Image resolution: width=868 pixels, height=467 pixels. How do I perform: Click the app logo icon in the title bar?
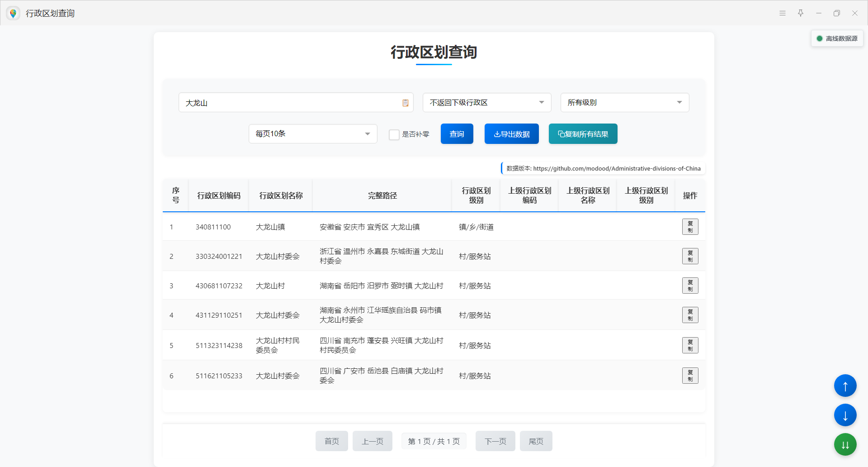click(13, 13)
